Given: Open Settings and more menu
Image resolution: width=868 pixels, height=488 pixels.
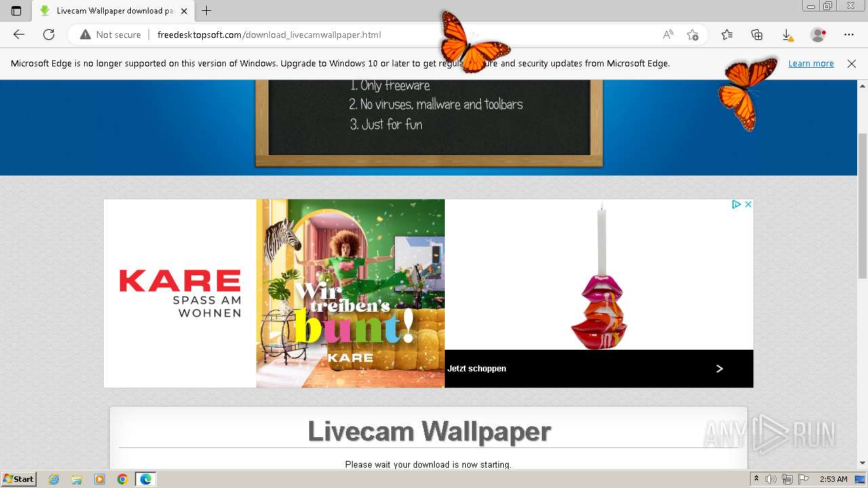Looking at the screenshot, I should [849, 35].
